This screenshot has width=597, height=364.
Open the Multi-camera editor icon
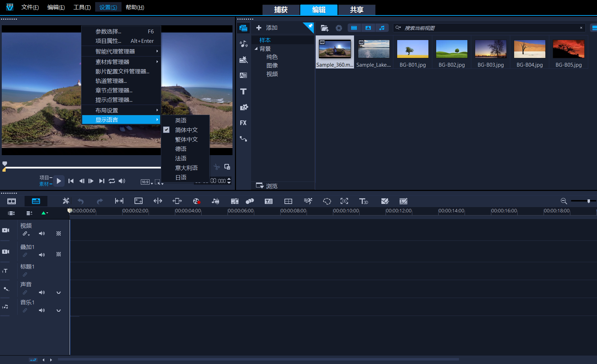(288, 201)
